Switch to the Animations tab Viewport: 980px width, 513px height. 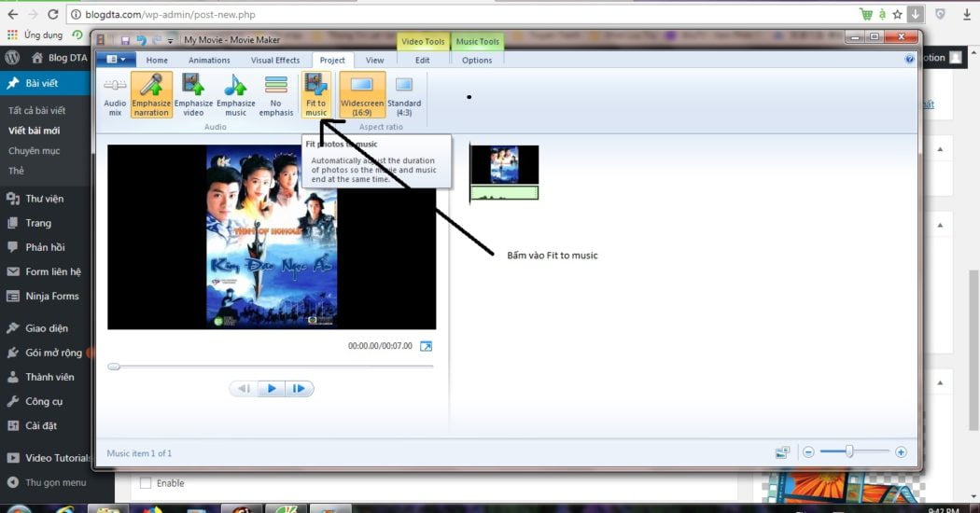coord(209,60)
